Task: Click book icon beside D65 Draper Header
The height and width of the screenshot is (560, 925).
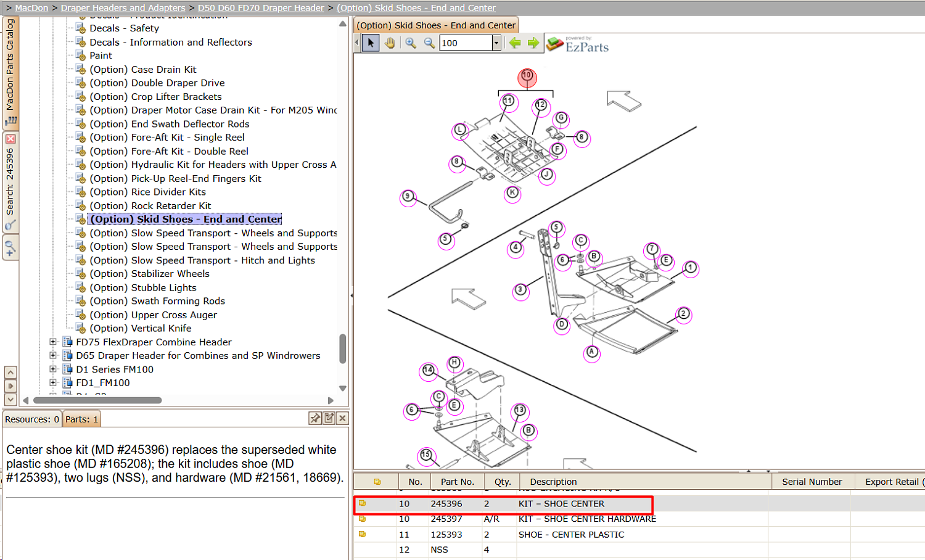Action: coord(68,355)
